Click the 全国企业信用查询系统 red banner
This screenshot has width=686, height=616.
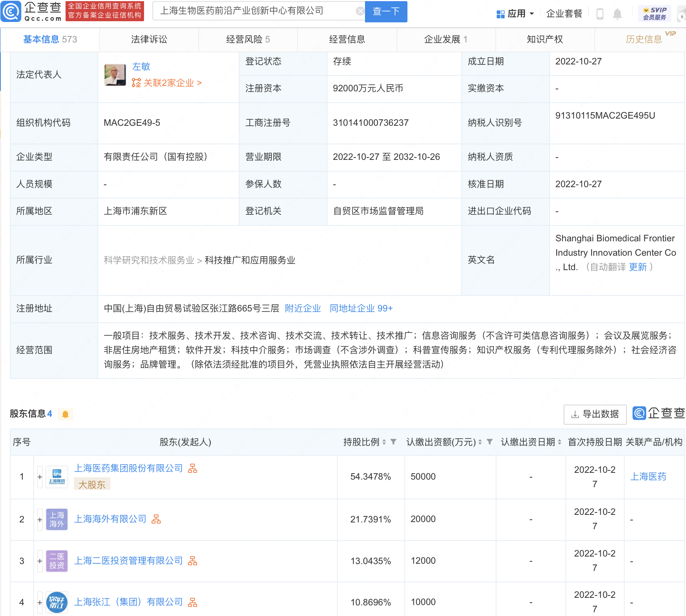tap(105, 11)
